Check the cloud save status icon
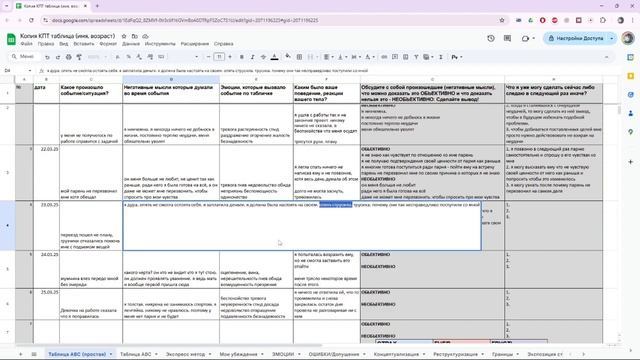This screenshot has width=640, height=360. coord(145,36)
